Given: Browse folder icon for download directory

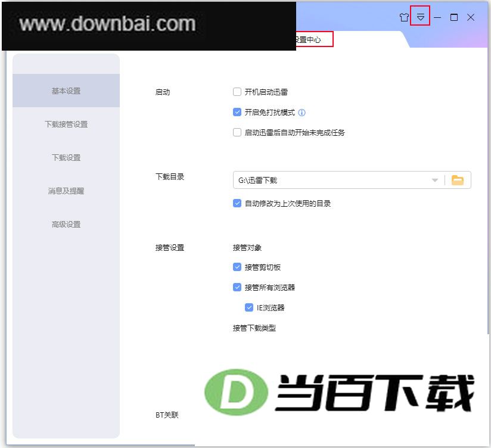Looking at the screenshot, I should [458, 180].
